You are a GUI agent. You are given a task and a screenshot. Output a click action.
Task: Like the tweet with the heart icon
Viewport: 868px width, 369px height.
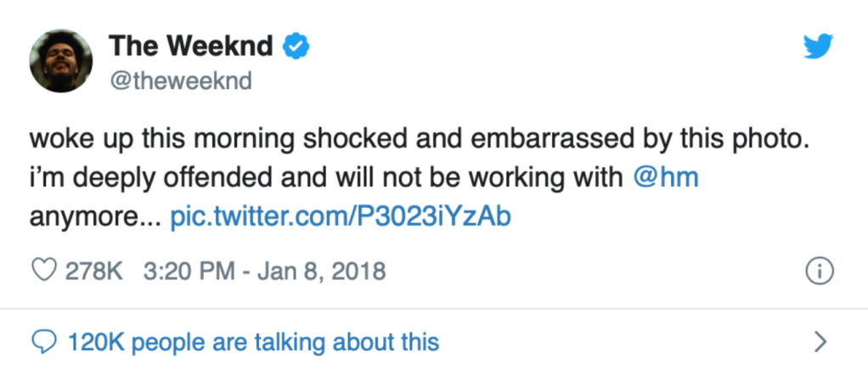(42, 272)
